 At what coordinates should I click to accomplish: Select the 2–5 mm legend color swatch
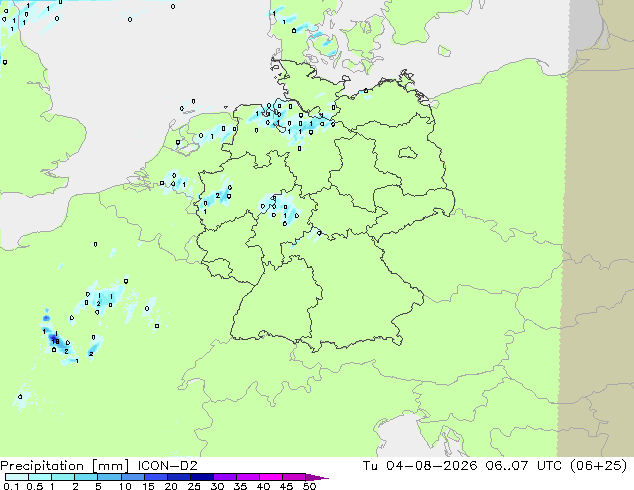[x=86, y=477]
